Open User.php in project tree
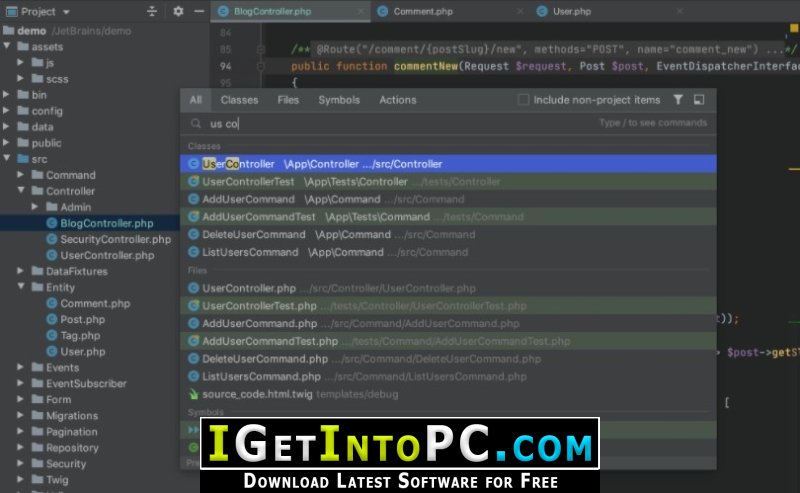Image resolution: width=800 pixels, height=493 pixels. pyautogui.click(x=83, y=352)
